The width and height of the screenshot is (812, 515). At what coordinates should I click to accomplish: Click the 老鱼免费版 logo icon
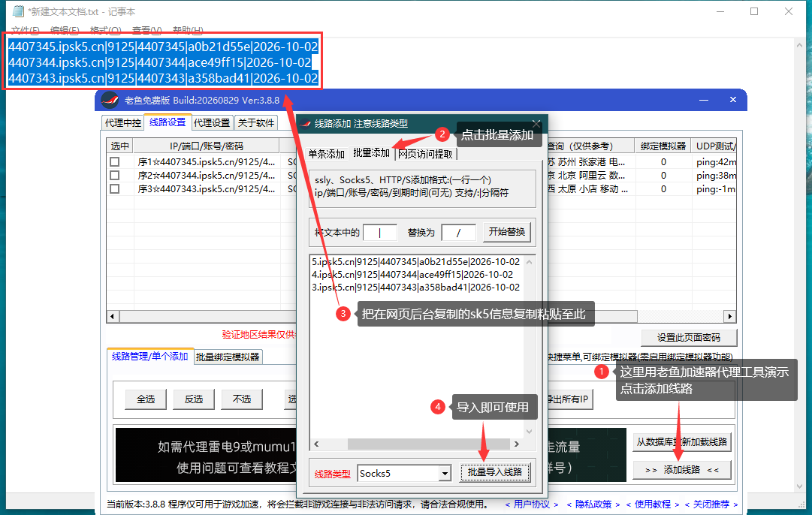pyautogui.click(x=109, y=100)
